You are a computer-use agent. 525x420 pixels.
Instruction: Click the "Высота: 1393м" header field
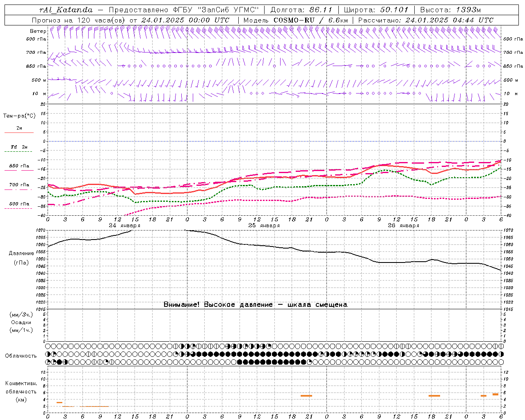coord(450,10)
